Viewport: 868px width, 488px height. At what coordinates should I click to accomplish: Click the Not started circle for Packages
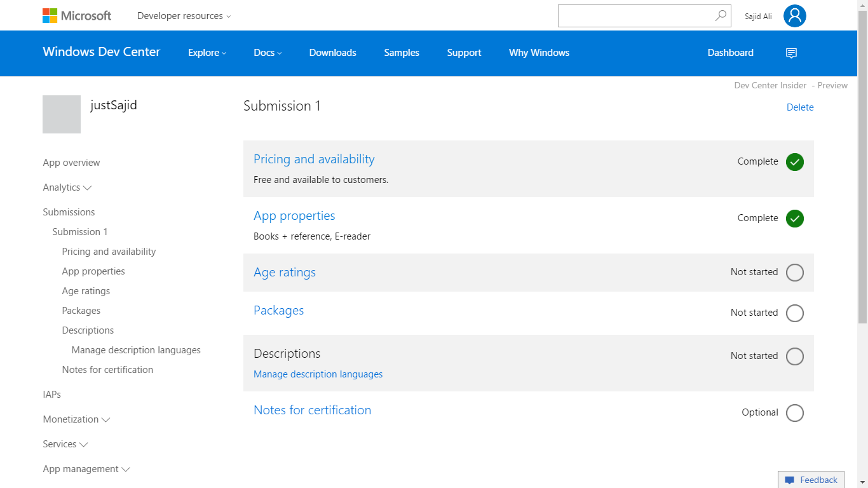coord(795,313)
